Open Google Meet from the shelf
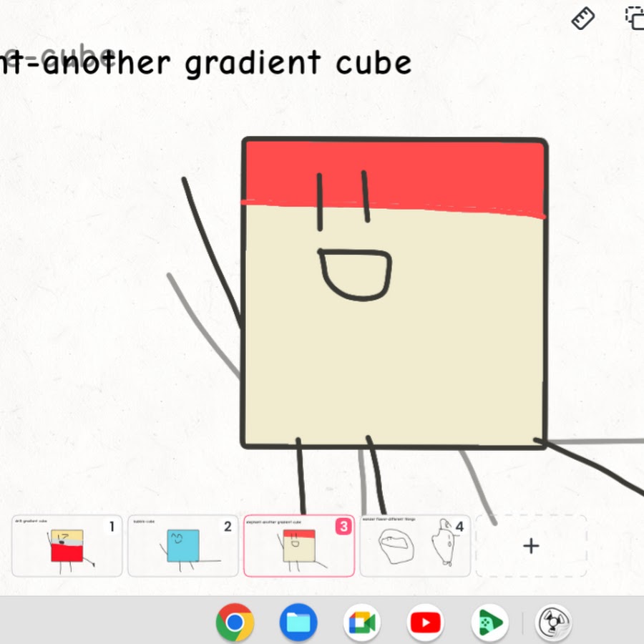The image size is (644, 644). (362, 623)
